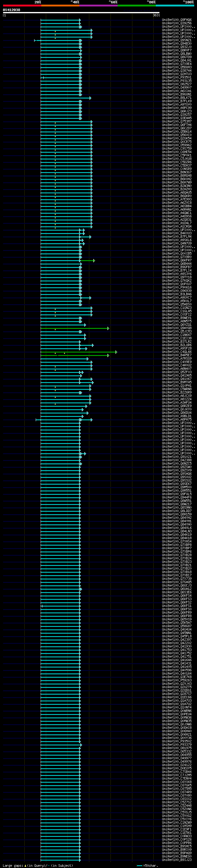Image resolution: width=197 pixels, height=868 pixels.
Task: Click the long green alignment bar for C4QL66
Action: pos(79,352)
